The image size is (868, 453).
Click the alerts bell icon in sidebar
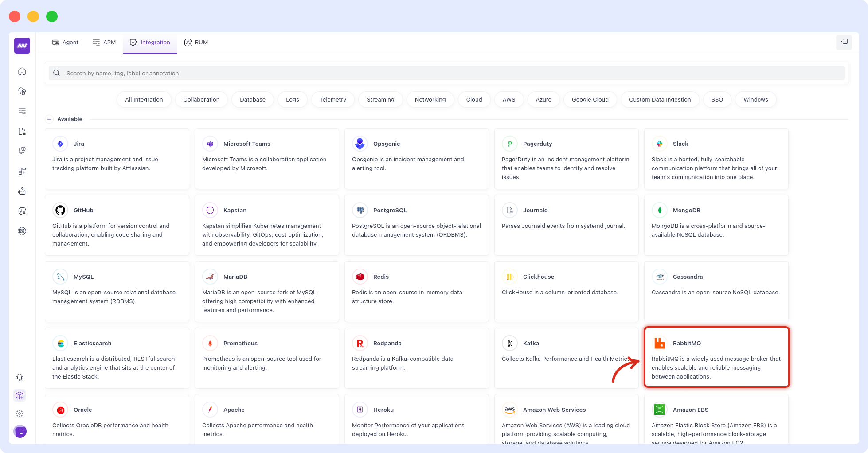(x=22, y=151)
